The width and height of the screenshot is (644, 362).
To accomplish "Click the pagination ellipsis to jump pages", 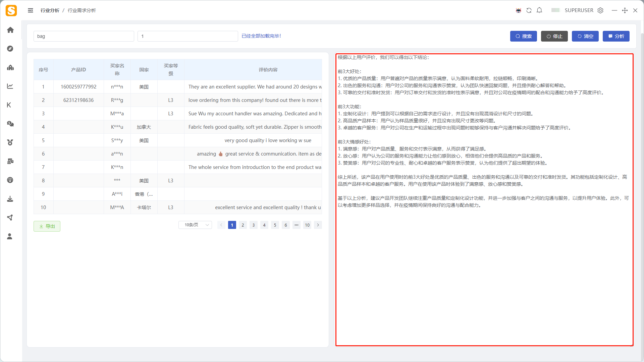I will (297, 225).
